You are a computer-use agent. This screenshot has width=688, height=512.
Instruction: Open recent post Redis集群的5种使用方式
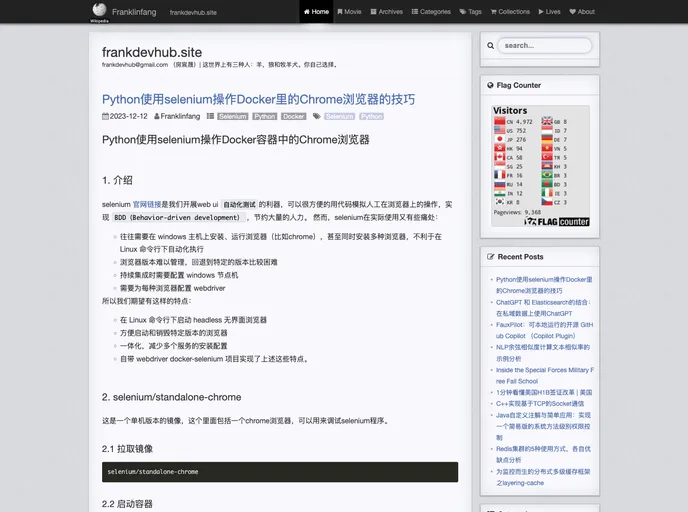tap(543, 454)
